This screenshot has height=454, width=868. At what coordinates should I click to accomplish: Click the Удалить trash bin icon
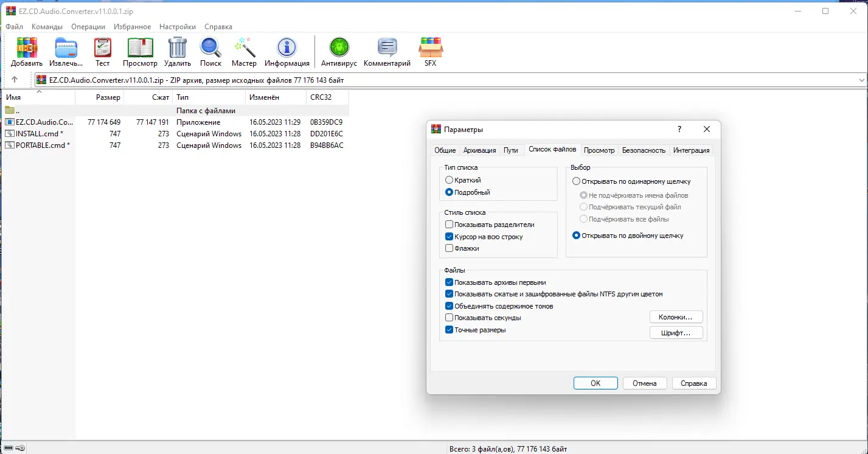[178, 47]
